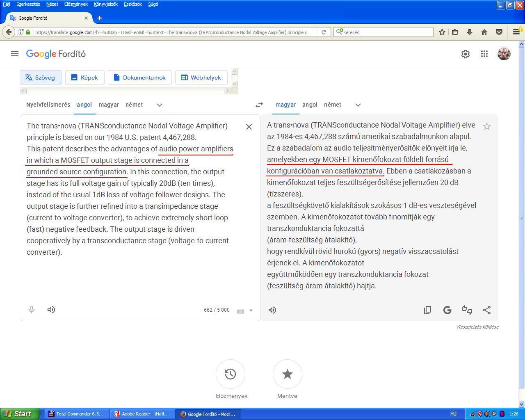Switch to Adobe Reader taskbar window
The image size is (525, 420).
pos(142,414)
